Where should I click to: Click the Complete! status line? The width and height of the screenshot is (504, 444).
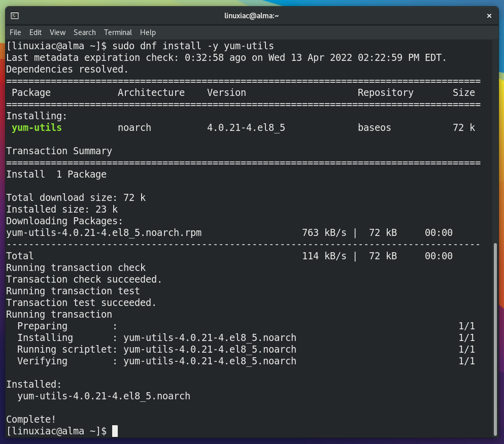(x=30, y=419)
